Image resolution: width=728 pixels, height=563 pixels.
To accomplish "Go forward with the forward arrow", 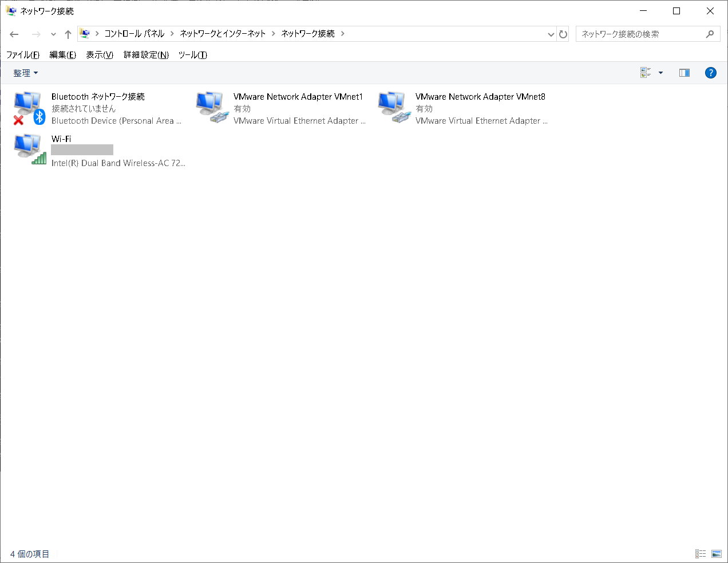I will click(x=36, y=34).
